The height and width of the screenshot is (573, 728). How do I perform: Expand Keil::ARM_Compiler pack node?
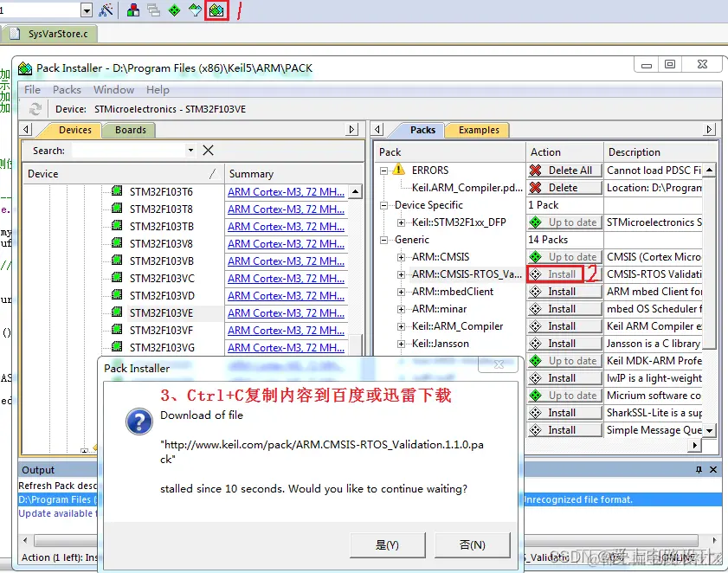[401, 327]
